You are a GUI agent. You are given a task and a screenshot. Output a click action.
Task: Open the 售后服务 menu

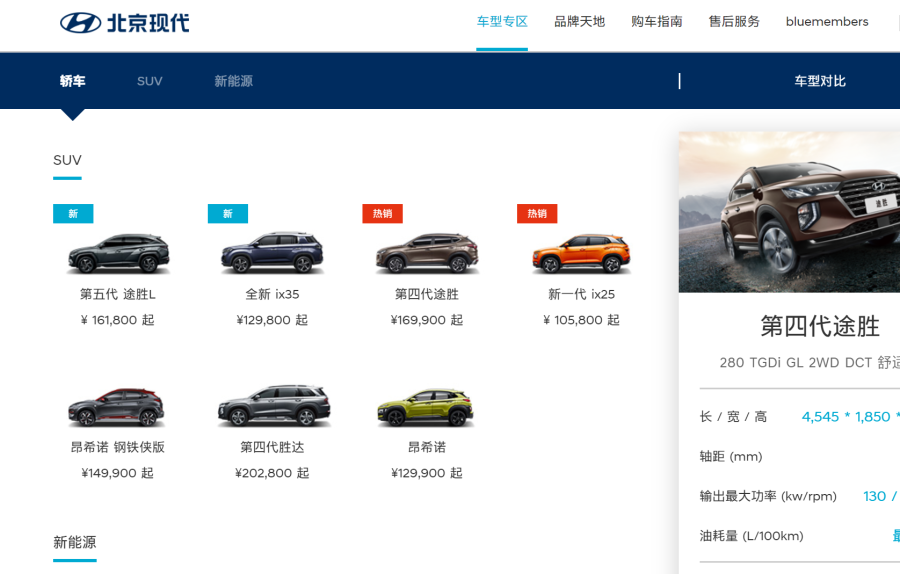734,22
